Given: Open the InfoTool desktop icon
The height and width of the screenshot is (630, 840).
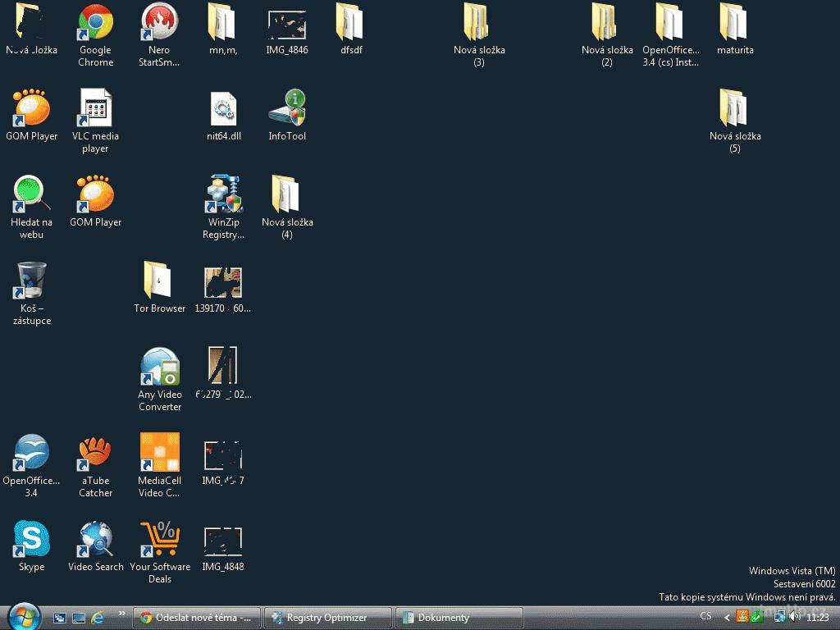Looking at the screenshot, I should pos(287,110).
